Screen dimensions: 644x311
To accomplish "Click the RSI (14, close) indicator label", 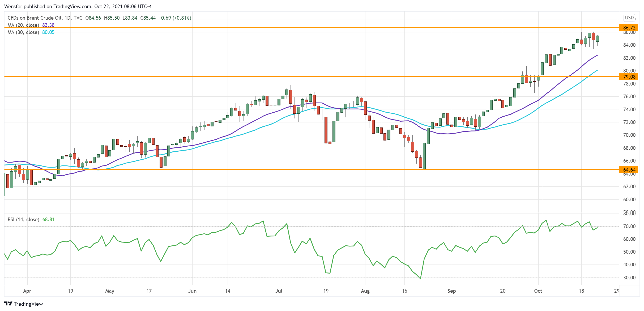I will tap(23, 219).
